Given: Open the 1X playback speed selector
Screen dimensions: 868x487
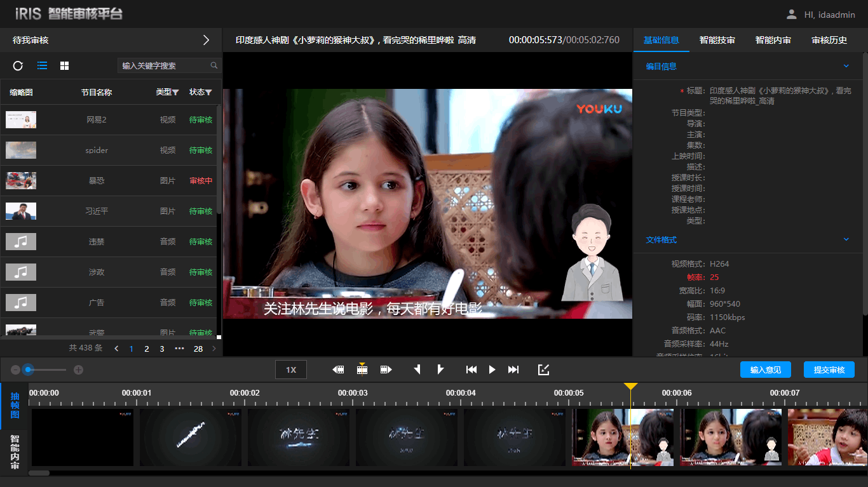Looking at the screenshot, I should pos(291,370).
